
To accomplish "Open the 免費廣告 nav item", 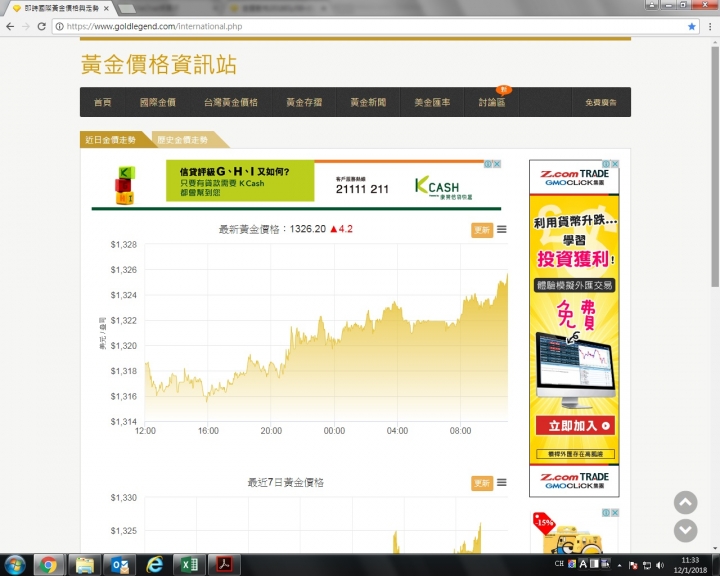I will [601, 102].
